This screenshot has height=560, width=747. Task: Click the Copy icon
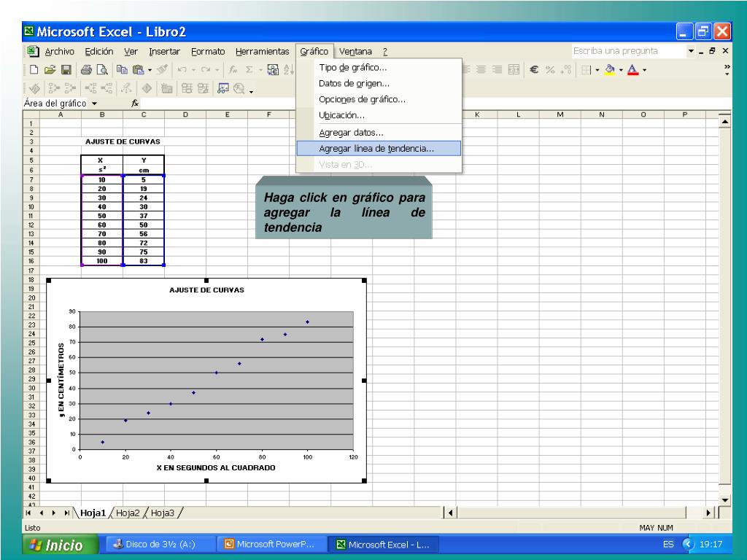pyautogui.click(x=122, y=70)
